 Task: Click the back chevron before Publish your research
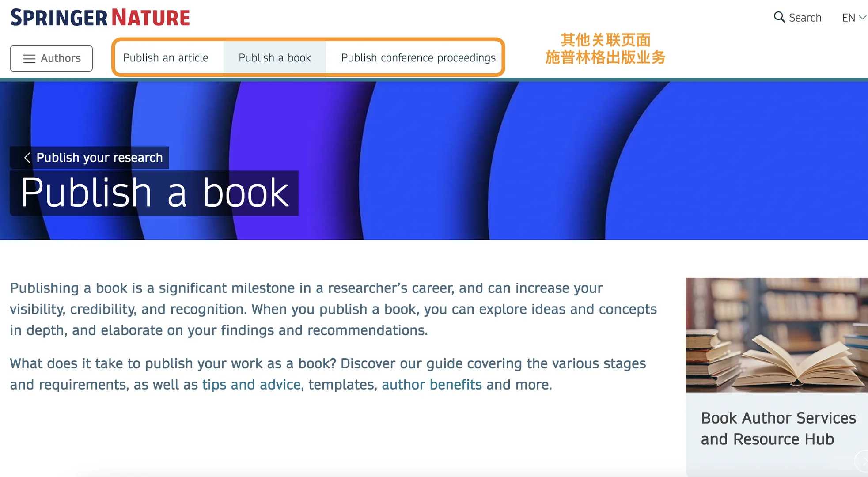(x=27, y=158)
